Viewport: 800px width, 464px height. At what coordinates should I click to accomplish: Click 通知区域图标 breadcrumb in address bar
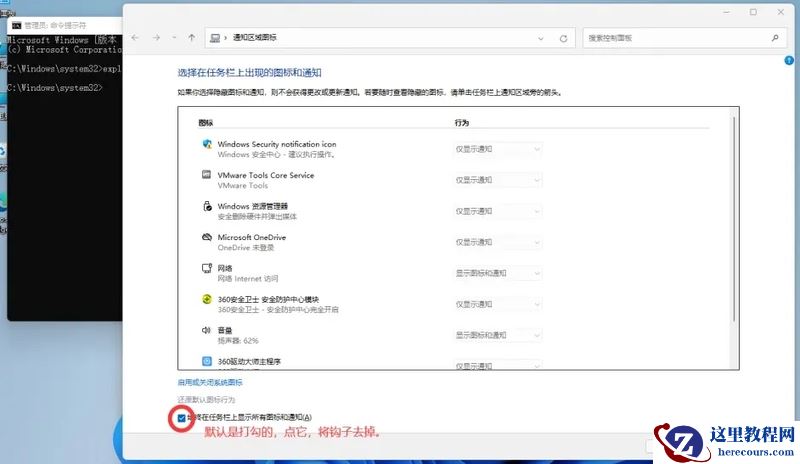[x=255, y=37]
